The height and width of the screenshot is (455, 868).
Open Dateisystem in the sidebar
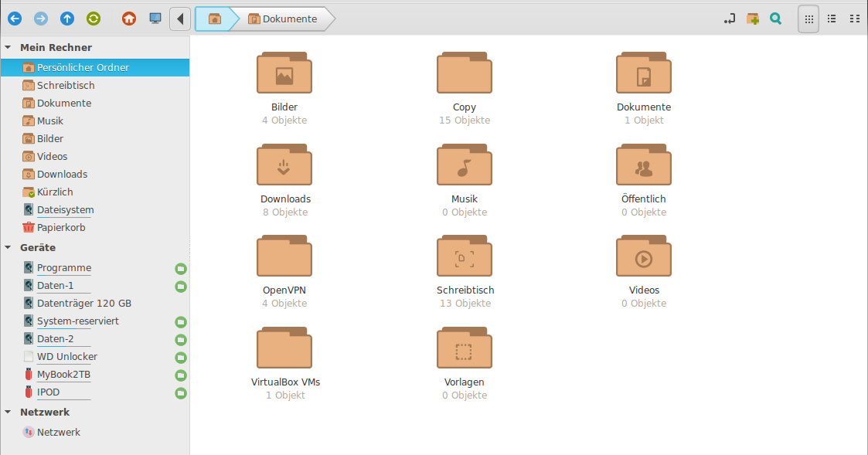(94, 210)
